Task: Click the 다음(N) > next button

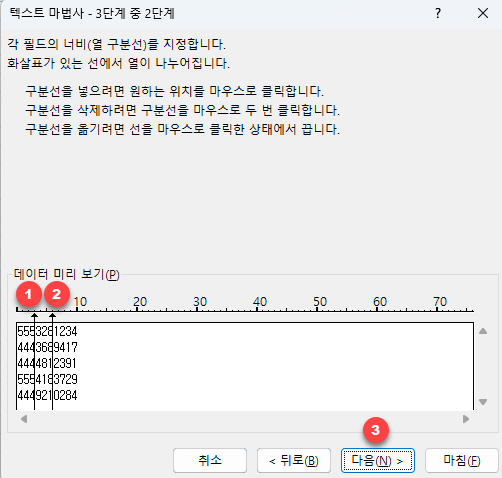Action: pyautogui.click(x=378, y=460)
